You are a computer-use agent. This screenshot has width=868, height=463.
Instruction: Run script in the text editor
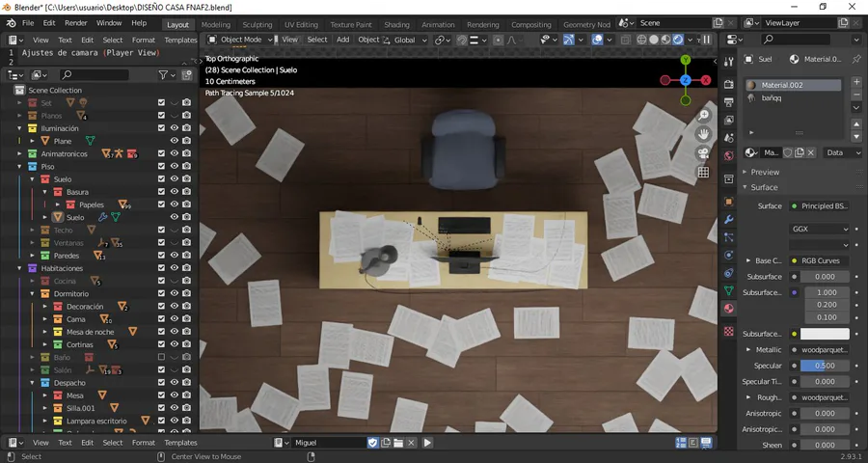tap(427, 443)
